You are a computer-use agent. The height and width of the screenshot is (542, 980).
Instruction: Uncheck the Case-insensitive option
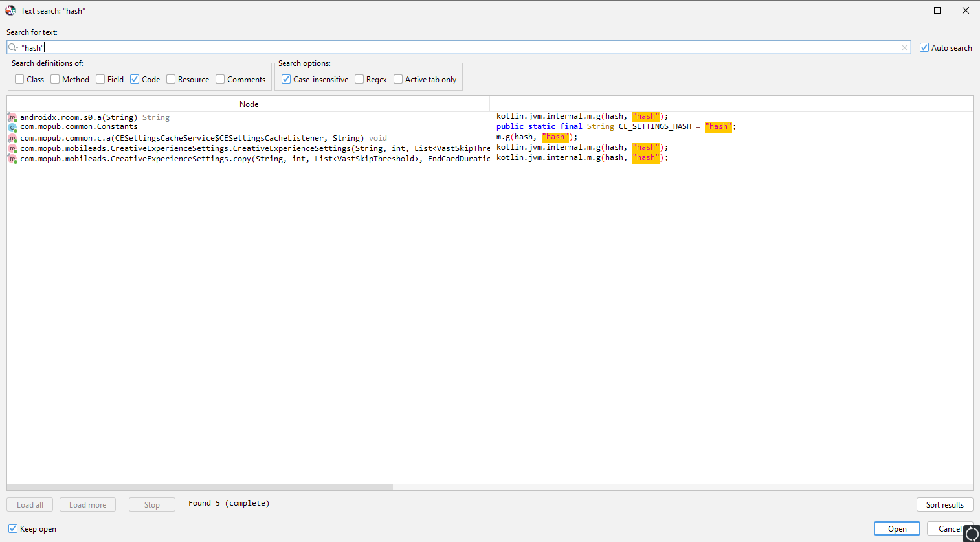286,79
